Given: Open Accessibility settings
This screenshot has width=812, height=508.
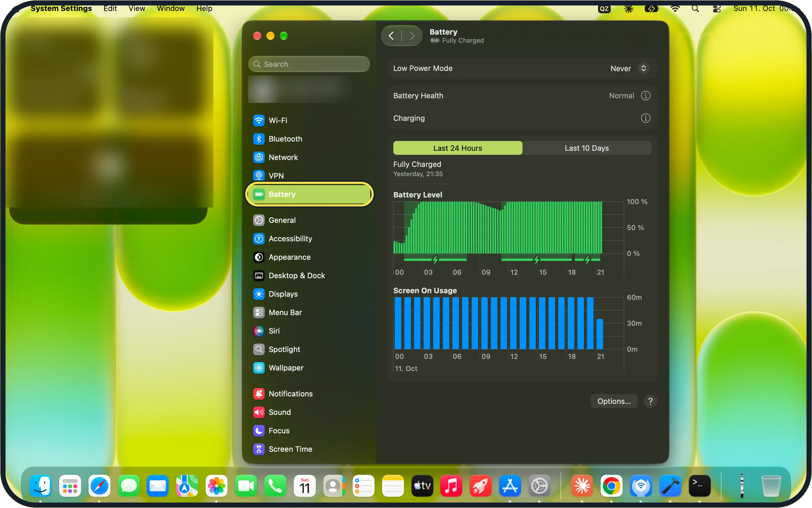Looking at the screenshot, I should [x=309, y=238].
